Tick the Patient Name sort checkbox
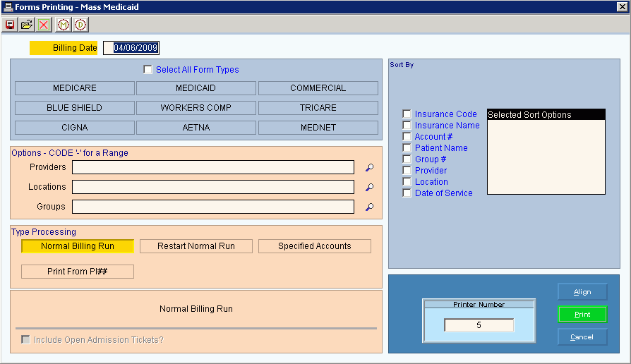This screenshot has width=631, height=364. [407, 148]
